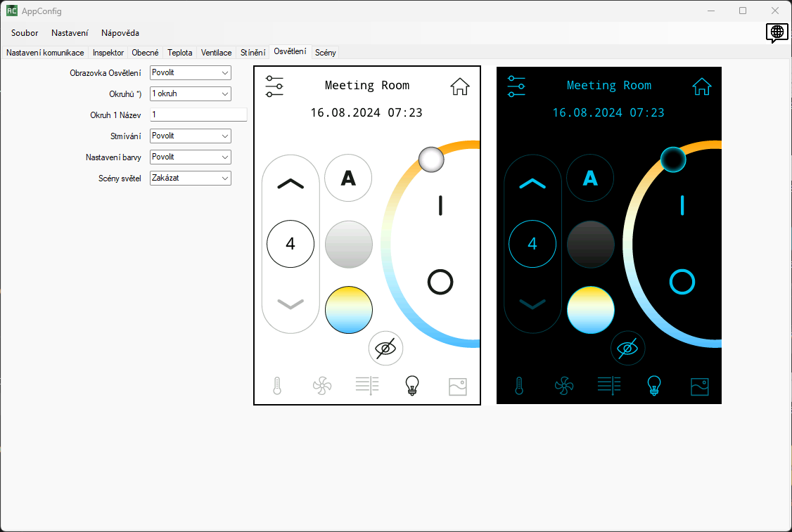Open the language globe icon

(x=777, y=33)
